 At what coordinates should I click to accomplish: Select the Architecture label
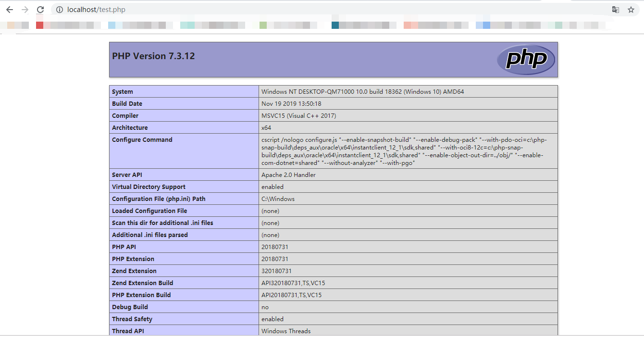130,128
